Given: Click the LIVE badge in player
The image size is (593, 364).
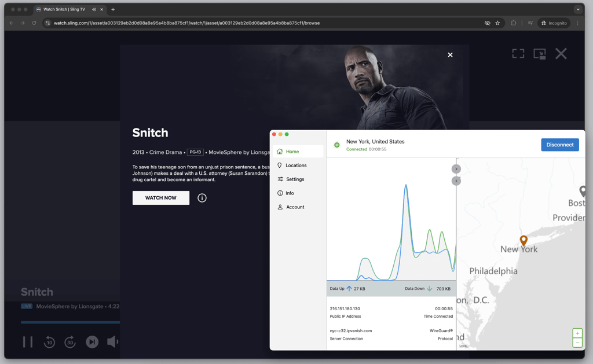Looking at the screenshot, I should click(x=27, y=306).
